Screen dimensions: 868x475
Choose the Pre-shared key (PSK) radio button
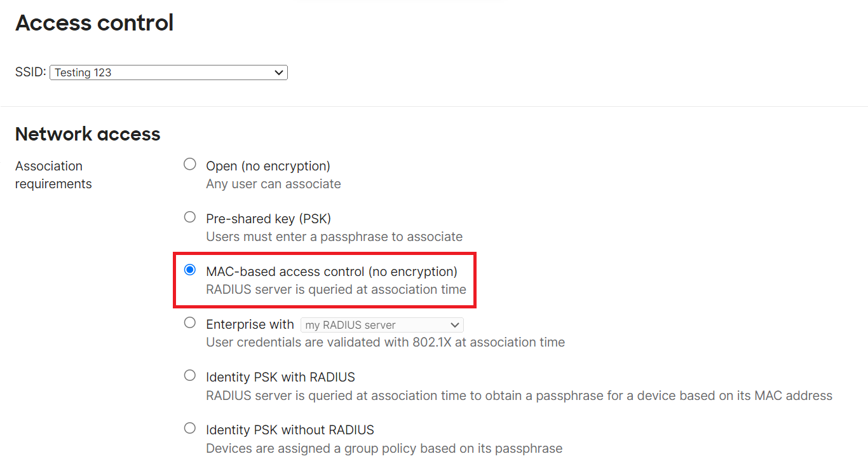(189, 217)
